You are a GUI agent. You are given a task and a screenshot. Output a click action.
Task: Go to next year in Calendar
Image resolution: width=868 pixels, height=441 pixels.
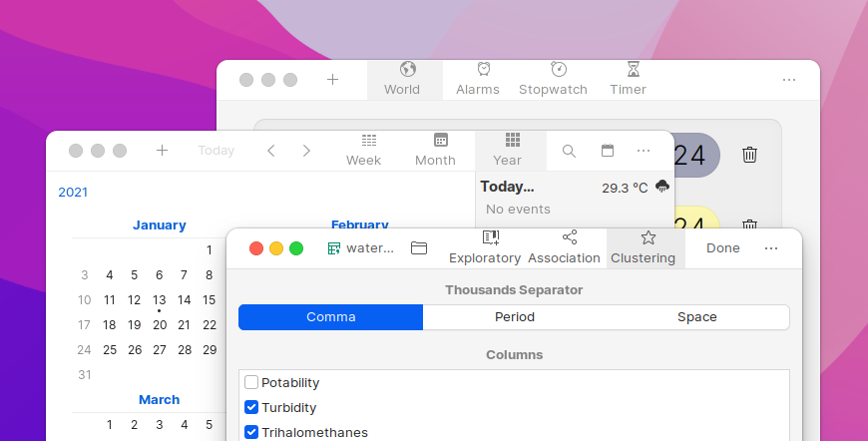(x=306, y=151)
